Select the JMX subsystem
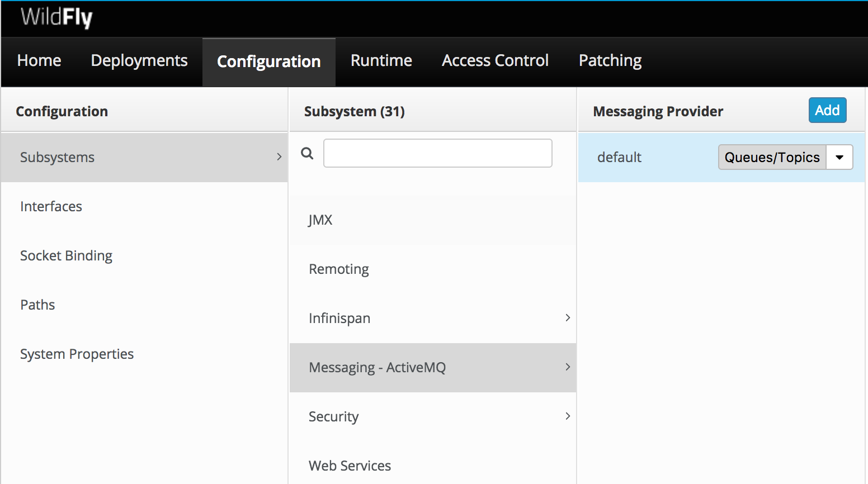 (x=433, y=220)
